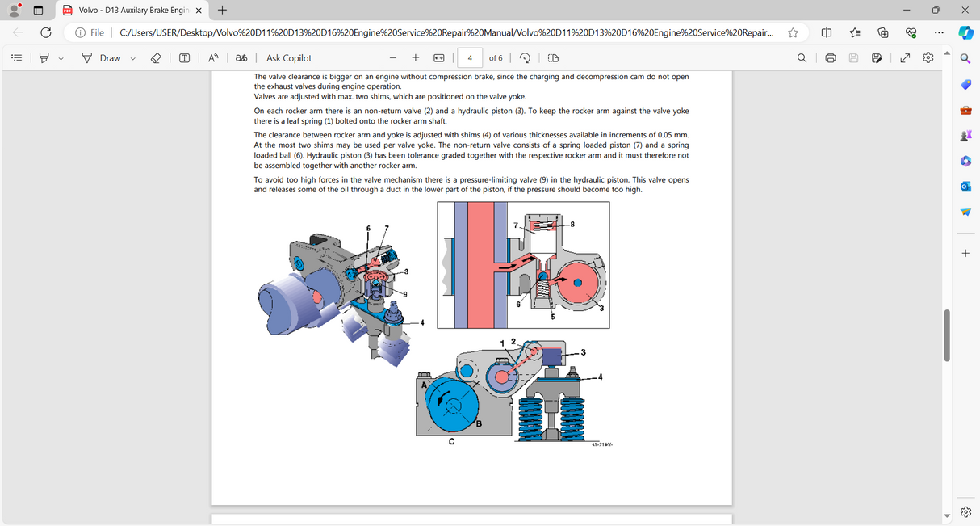Viewport: 980px width, 526px height.
Task: Zoom in on the PDF page
Action: (x=415, y=57)
